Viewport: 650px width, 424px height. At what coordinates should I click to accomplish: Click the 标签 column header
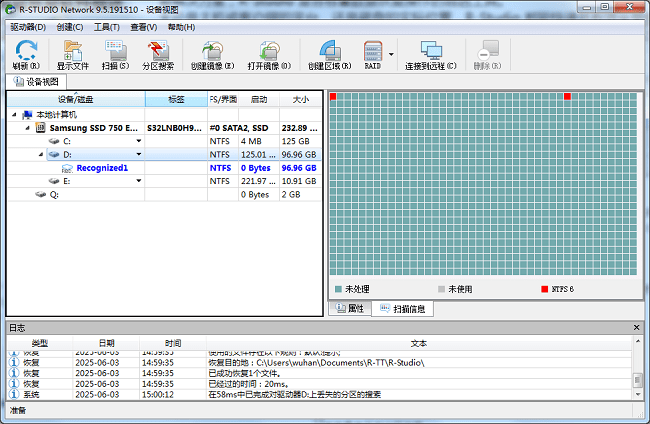(176, 99)
